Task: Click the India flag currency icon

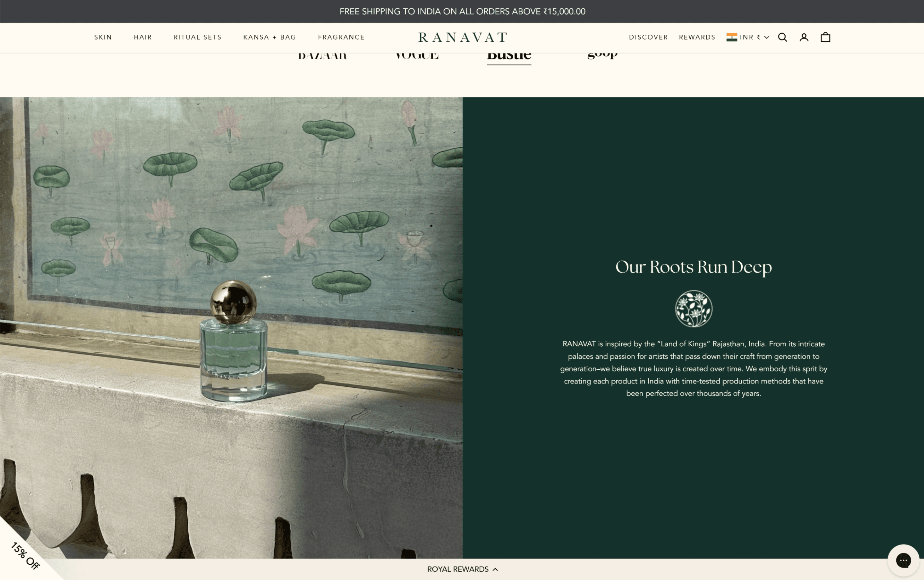Action: coord(731,37)
